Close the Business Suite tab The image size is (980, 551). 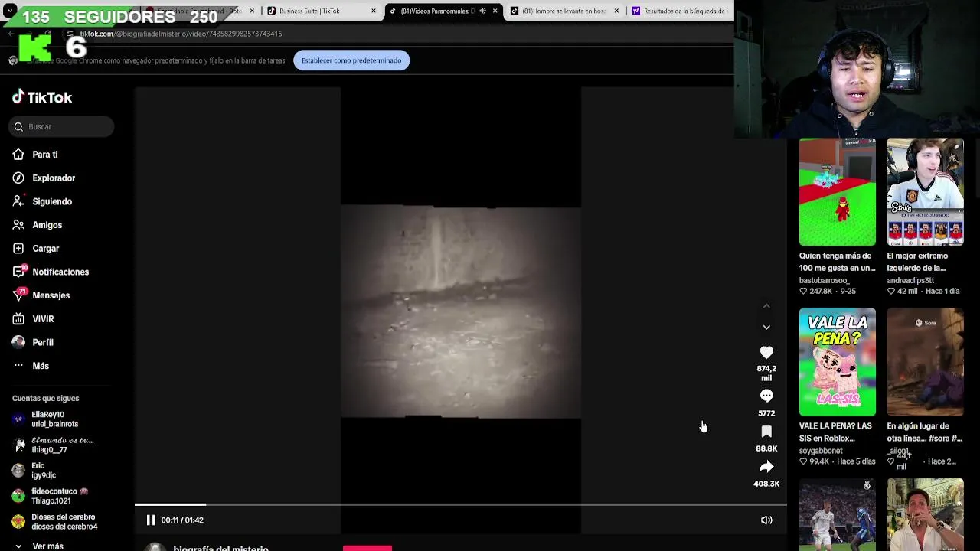(374, 11)
